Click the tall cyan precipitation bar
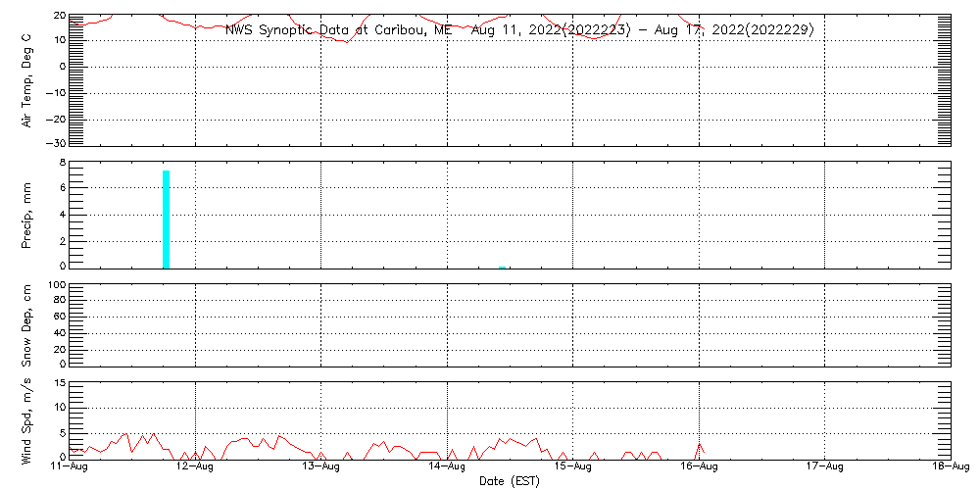The width and height of the screenshot is (980, 490). coord(167,219)
